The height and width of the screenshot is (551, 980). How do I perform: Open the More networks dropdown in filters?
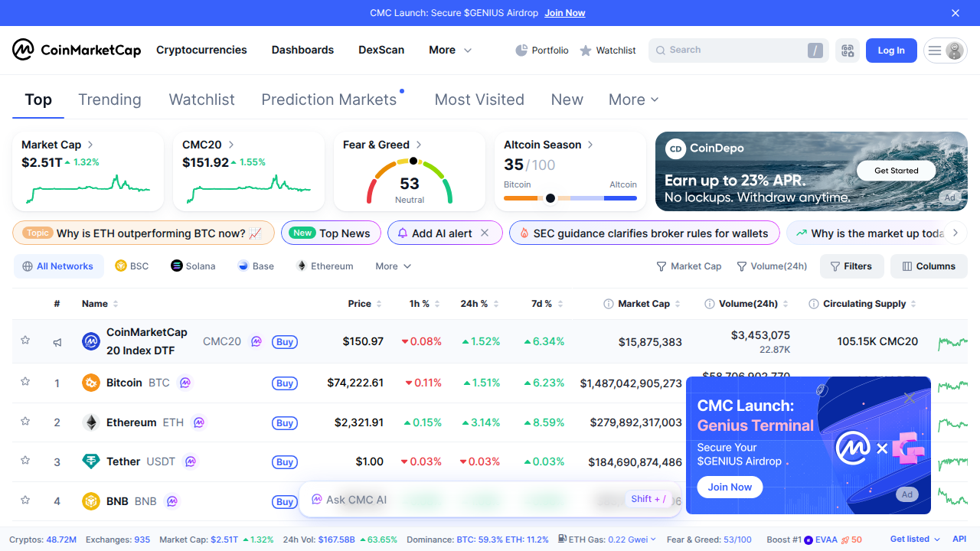(x=393, y=266)
